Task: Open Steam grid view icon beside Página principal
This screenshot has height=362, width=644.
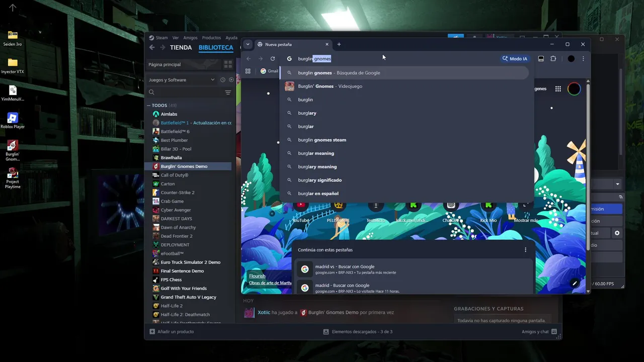Action: coord(228,64)
